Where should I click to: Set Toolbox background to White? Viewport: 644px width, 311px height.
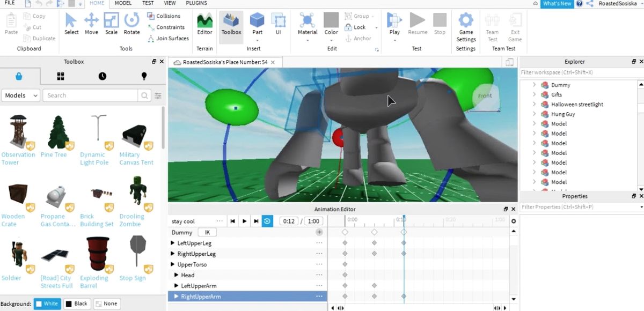click(47, 303)
